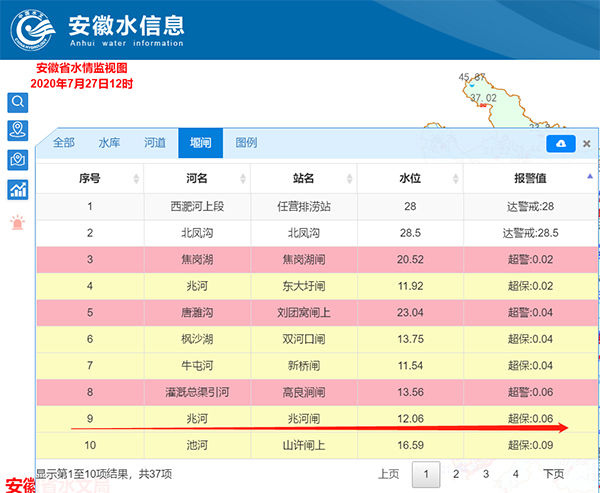
Task: Go to pagination page 2
Action: pos(456,474)
